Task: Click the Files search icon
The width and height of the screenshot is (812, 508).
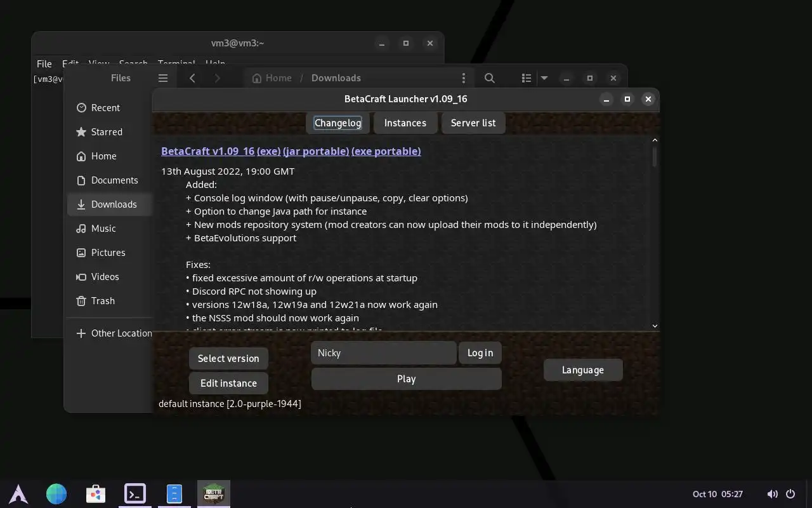Action: click(x=490, y=78)
